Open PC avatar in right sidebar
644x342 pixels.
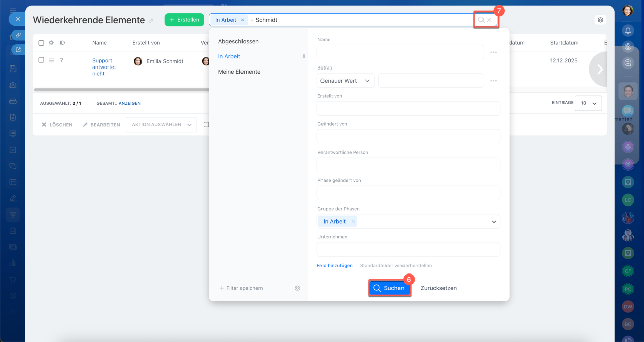[x=628, y=289]
